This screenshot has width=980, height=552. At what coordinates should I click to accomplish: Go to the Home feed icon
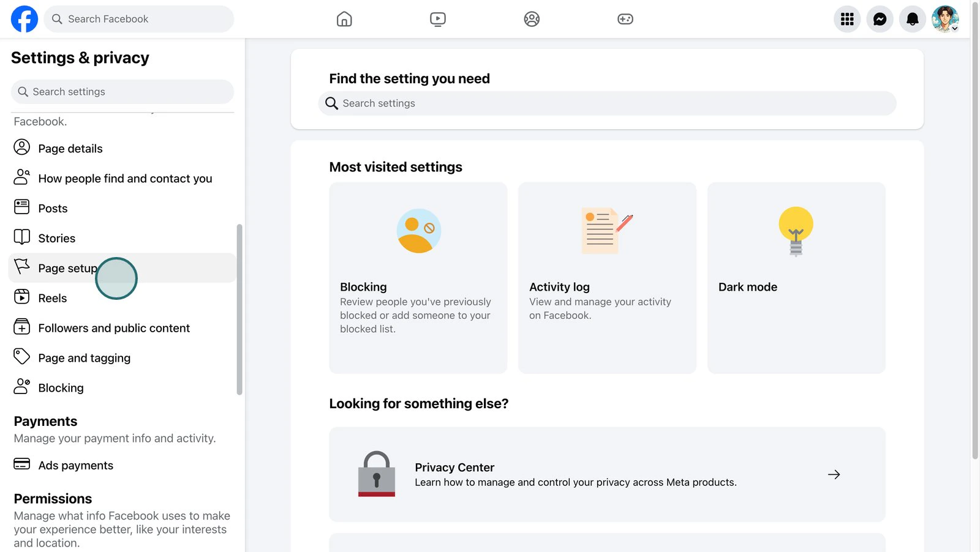[344, 19]
